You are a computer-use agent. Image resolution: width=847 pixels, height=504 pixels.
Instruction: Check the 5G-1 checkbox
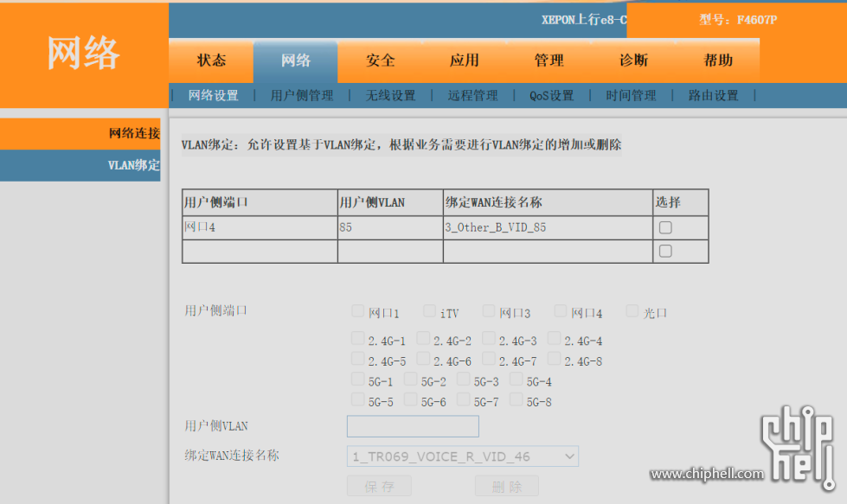click(357, 380)
